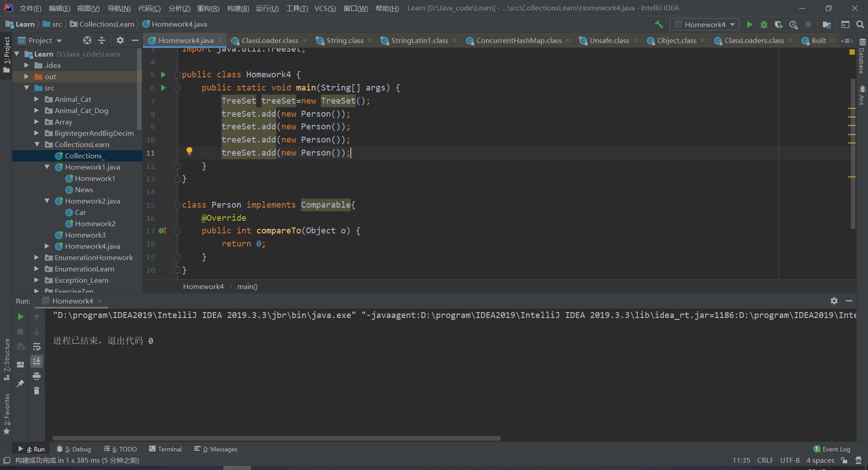868x470 pixels.
Task: Click the locate file target icon in Project panel
Action: click(87, 40)
